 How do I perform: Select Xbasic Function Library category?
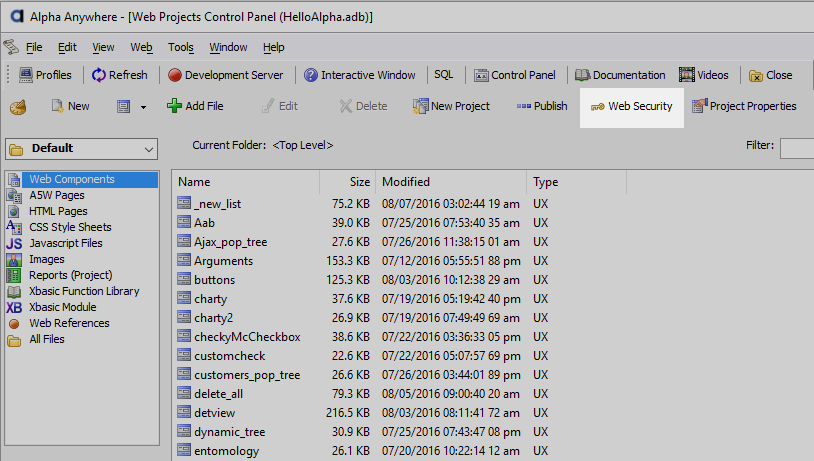[84, 291]
